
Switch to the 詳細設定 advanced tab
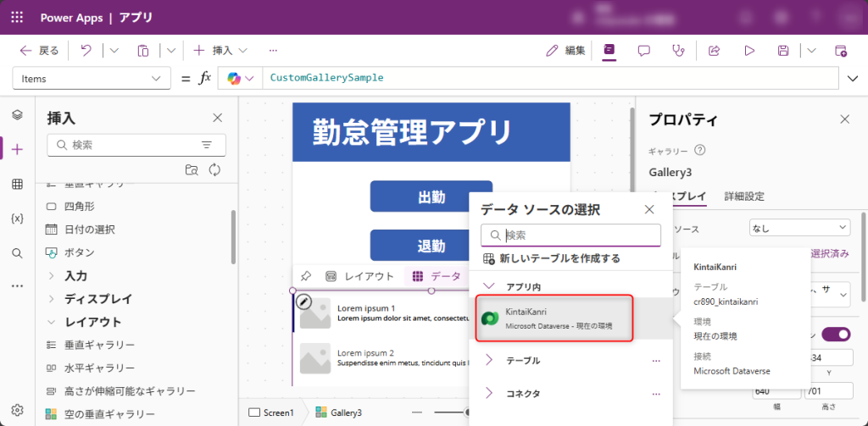744,196
